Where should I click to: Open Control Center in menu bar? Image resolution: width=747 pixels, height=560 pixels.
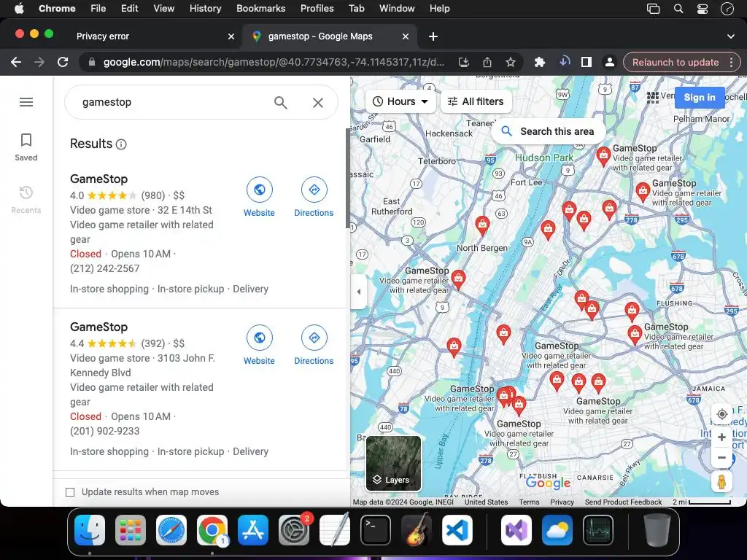pos(703,9)
